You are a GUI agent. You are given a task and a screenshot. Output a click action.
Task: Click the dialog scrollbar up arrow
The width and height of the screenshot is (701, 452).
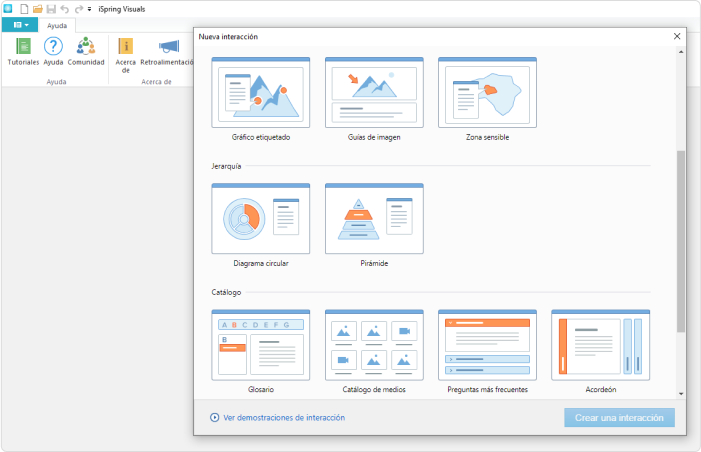[x=681, y=52]
